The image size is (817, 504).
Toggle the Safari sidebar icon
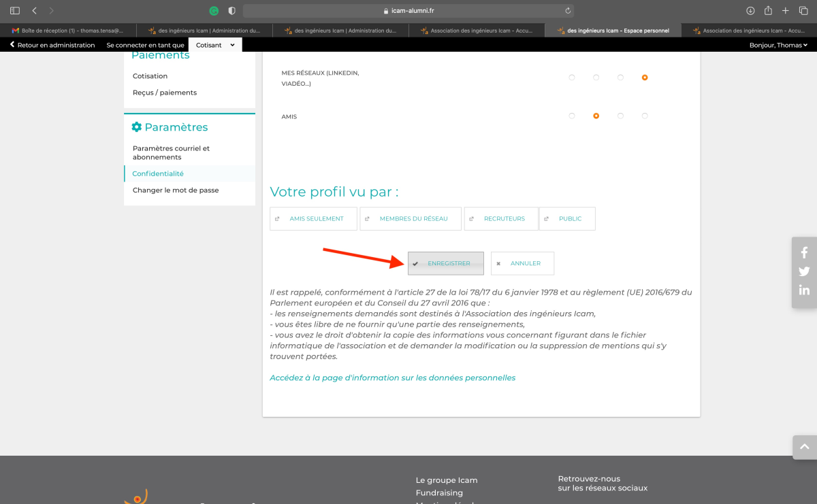pos(15,11)
